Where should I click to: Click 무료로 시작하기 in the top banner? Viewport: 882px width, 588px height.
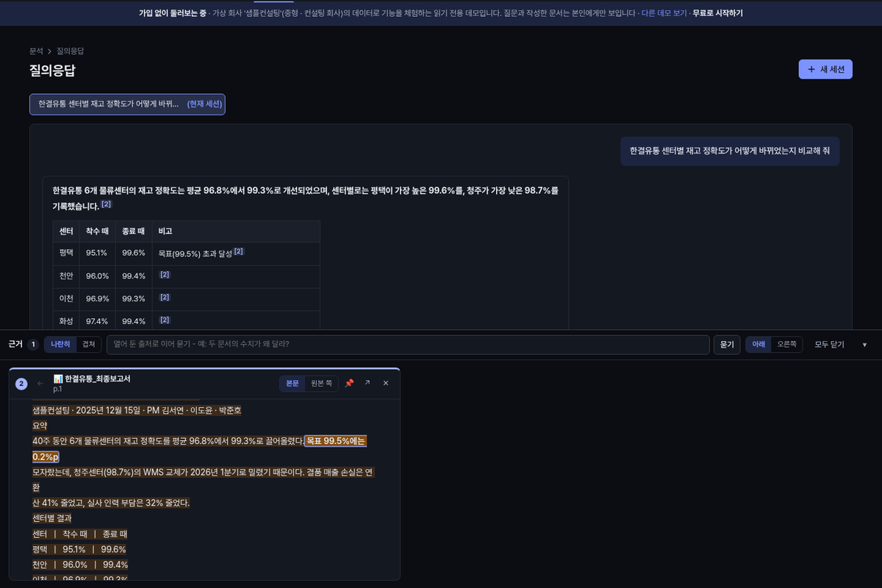pyautogui.click(x=717, y=13)
